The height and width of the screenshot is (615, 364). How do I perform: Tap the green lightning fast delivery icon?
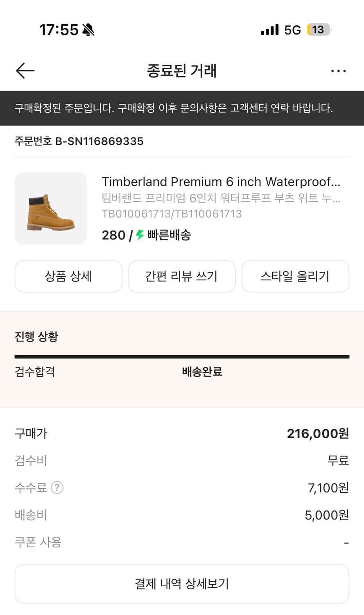[x=140, y=235]
